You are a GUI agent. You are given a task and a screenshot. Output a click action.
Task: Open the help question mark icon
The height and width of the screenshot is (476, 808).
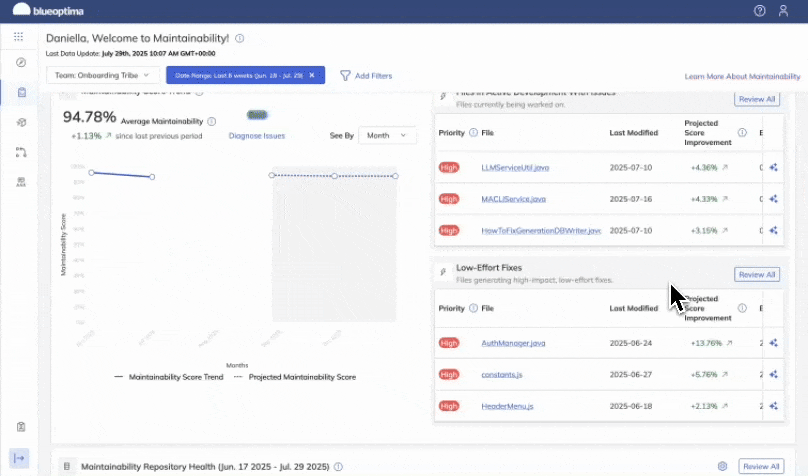point(760,11)
